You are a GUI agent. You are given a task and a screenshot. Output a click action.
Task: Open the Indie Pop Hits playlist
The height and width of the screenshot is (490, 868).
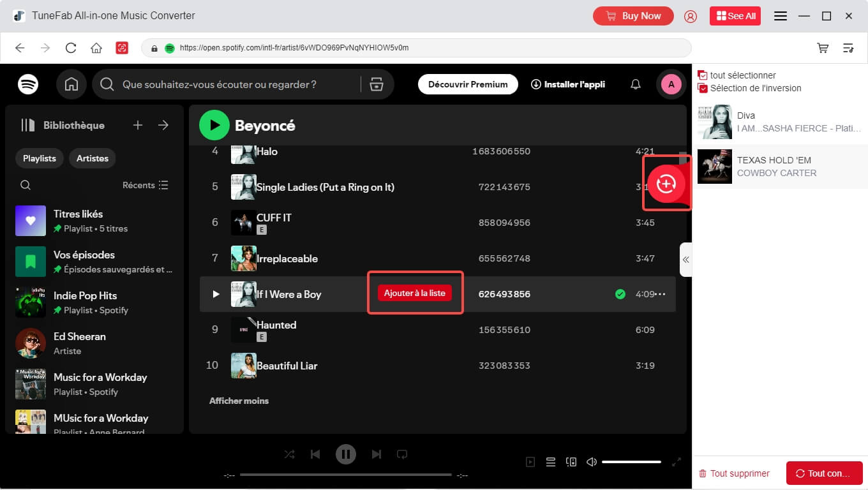[x=94, y=302]
